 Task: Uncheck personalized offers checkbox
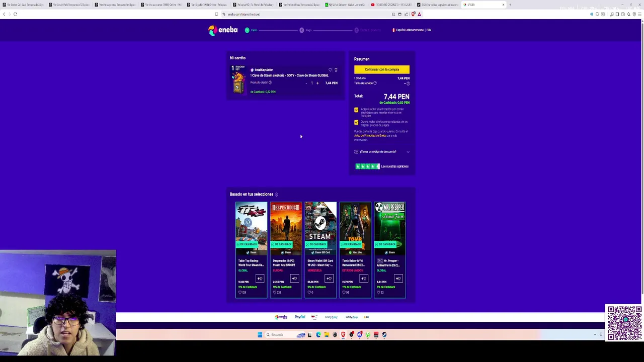tap(356, 122)
